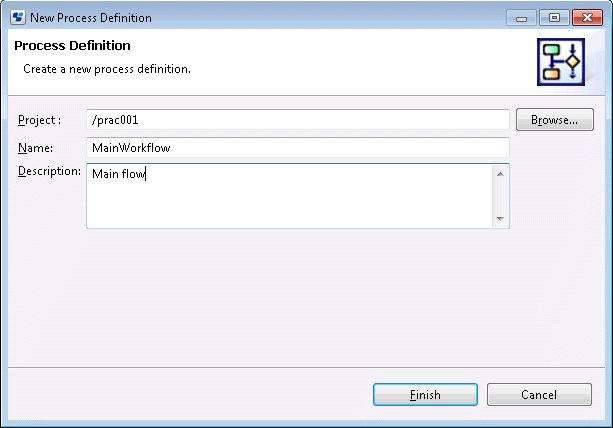Click the Description label

[x=49, y=171]
